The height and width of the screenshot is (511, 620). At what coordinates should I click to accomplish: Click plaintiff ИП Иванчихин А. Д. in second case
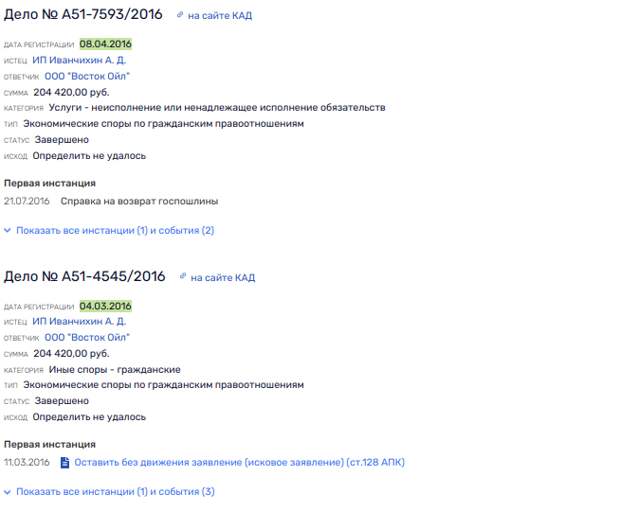[x=79, y=322]
